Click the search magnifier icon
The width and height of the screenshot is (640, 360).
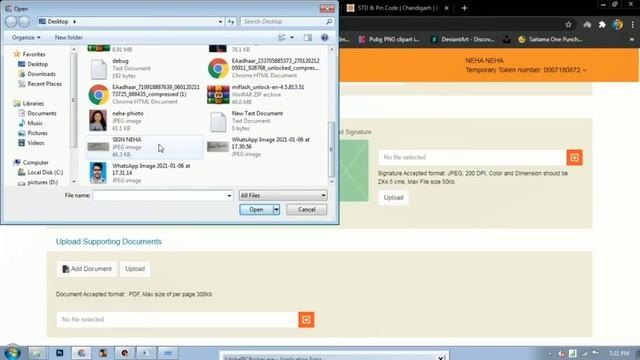[x=329, y=21]
